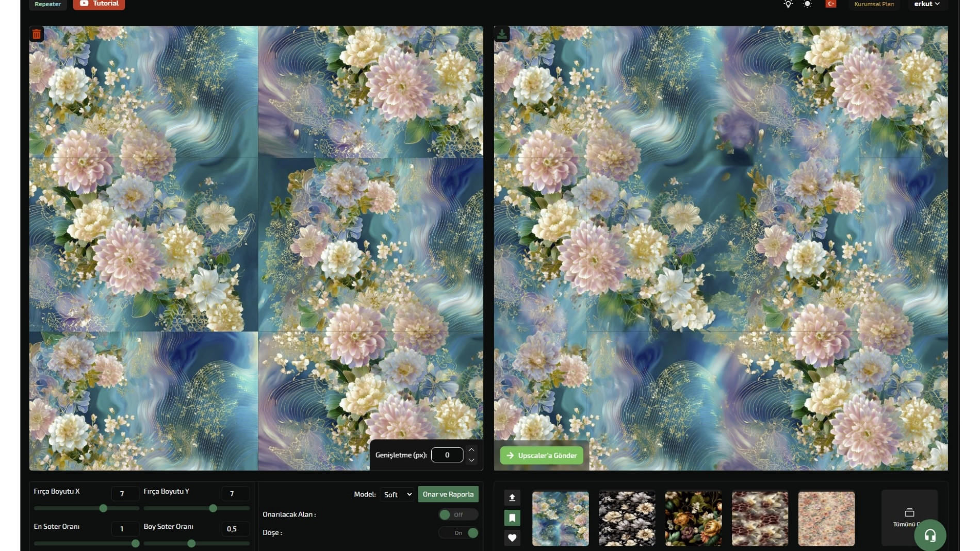Viewport: 980px width, 551px height.
Task: Select the pink speckled pattern thumbnail
Action: 826,518
